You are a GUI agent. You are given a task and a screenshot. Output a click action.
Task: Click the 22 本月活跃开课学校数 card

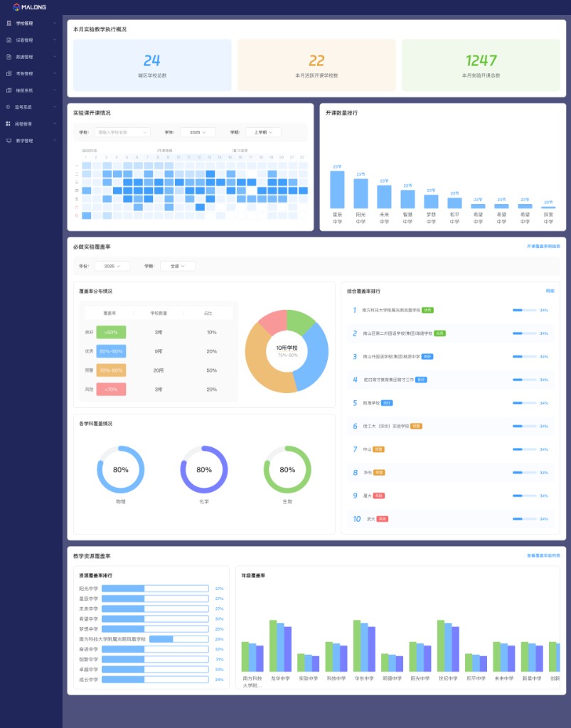click(316, 65)
